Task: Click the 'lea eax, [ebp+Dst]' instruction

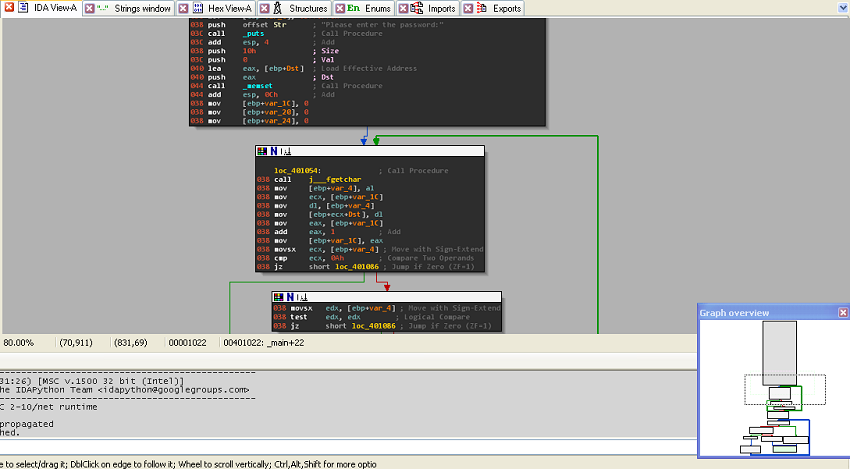Action: pos(247,68)
